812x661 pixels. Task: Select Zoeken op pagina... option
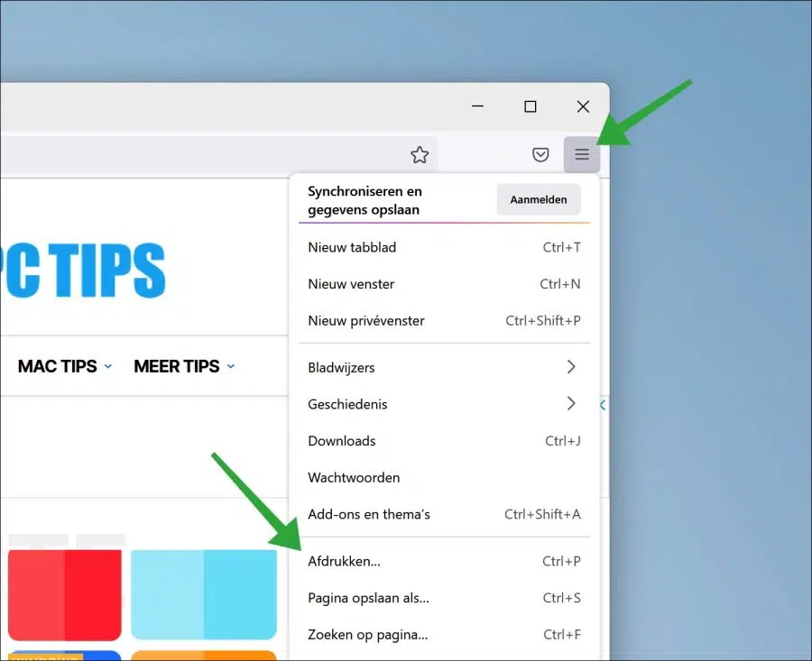[444, 635]
